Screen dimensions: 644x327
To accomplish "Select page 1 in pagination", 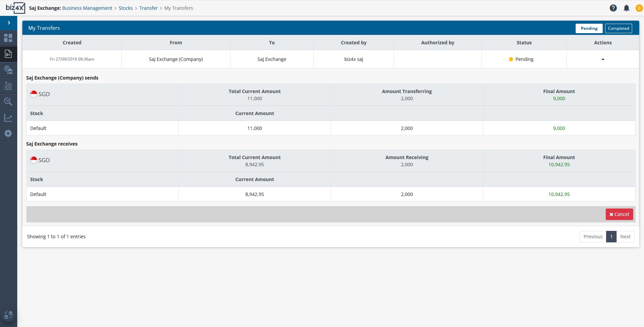I will (x=611, y=237).
